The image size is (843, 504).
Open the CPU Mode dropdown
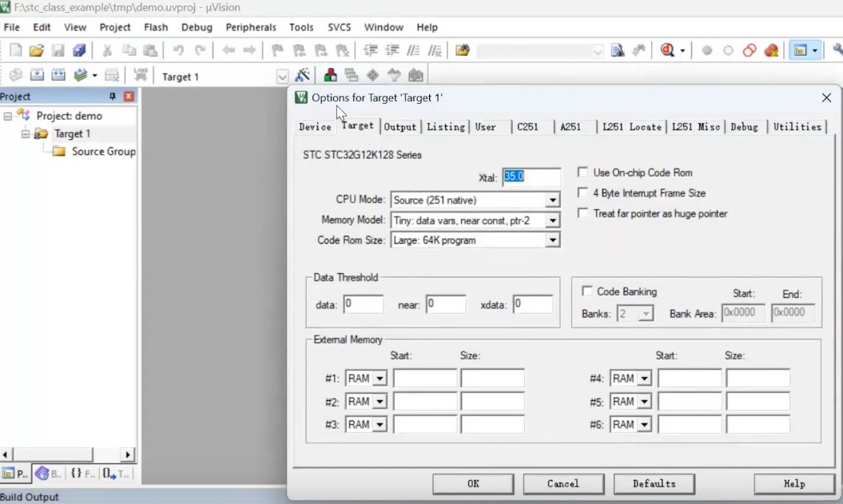click(x=552, y=200)
